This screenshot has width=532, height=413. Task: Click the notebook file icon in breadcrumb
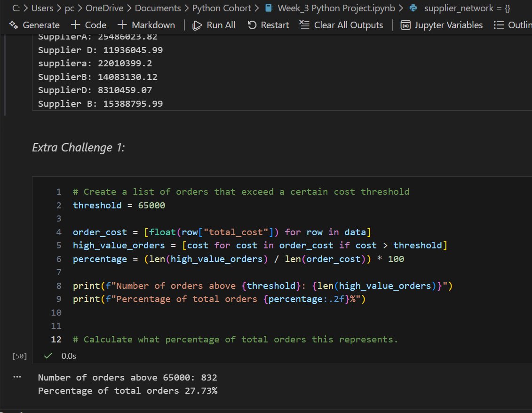tap(269, 8)
